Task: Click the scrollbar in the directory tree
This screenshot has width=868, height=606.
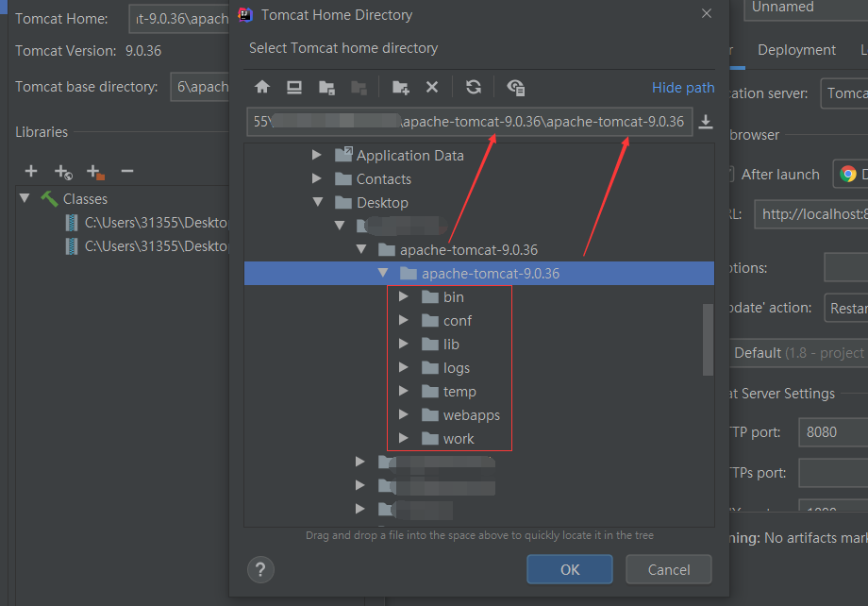Action: [708, 340]
